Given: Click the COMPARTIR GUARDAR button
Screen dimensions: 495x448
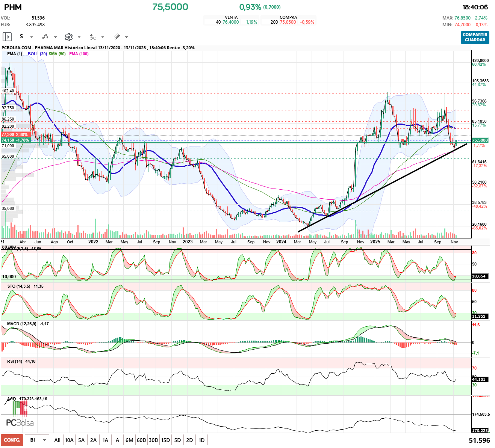Looking at the screenshot, I should coord(475,37).
